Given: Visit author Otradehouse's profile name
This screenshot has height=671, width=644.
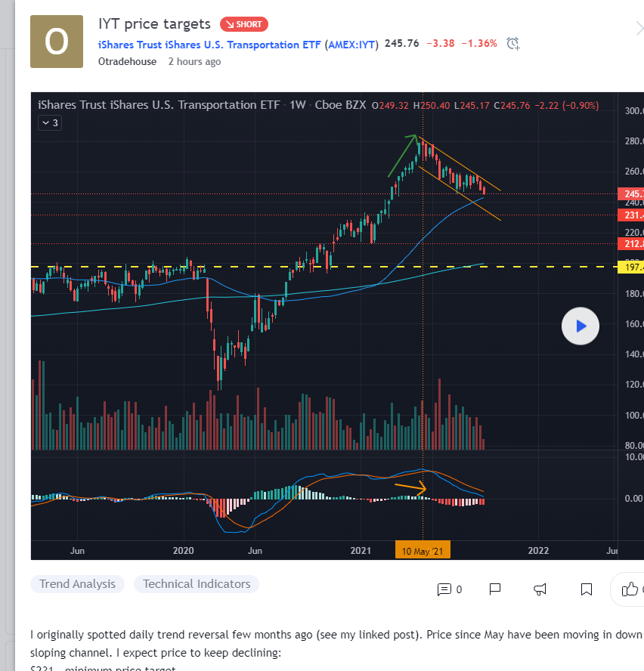Looking at the screenshot, I should pos(127,62).
